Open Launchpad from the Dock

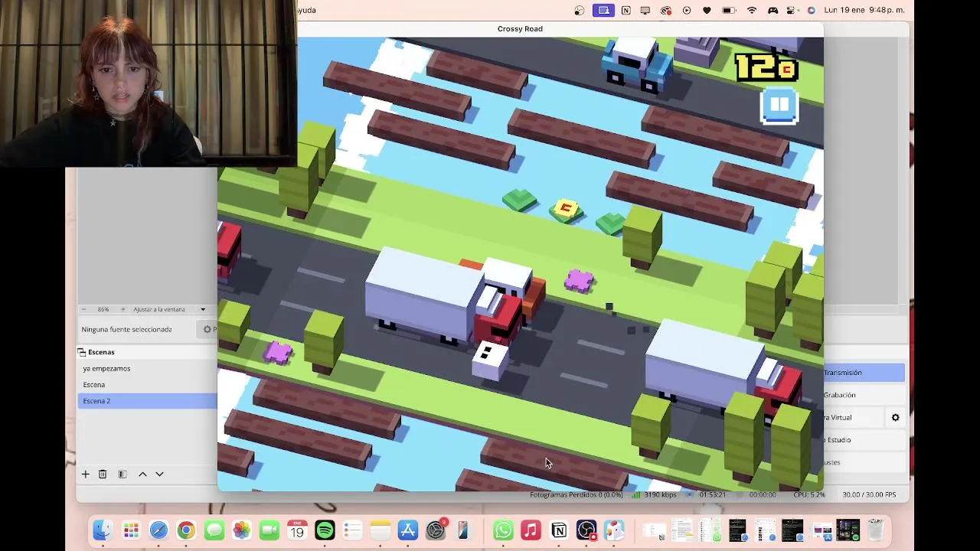click(x=131, y=530)
